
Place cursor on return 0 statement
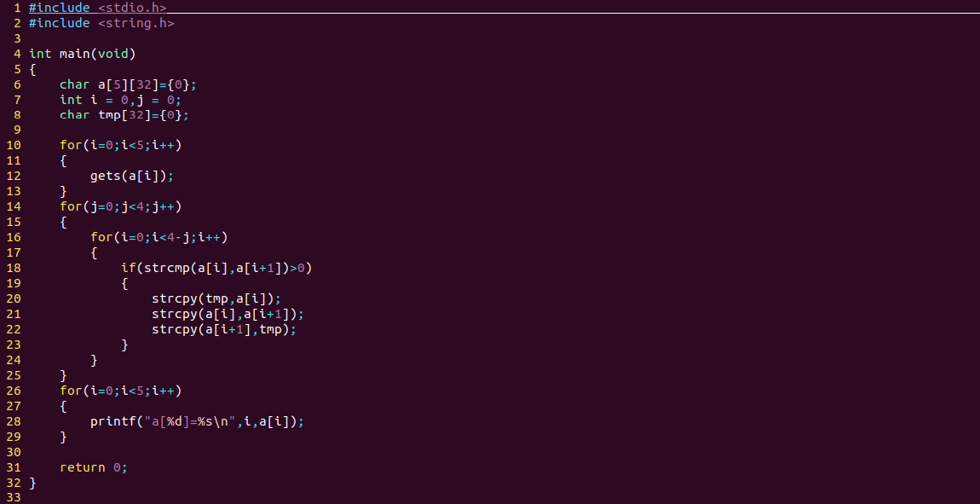93,468
